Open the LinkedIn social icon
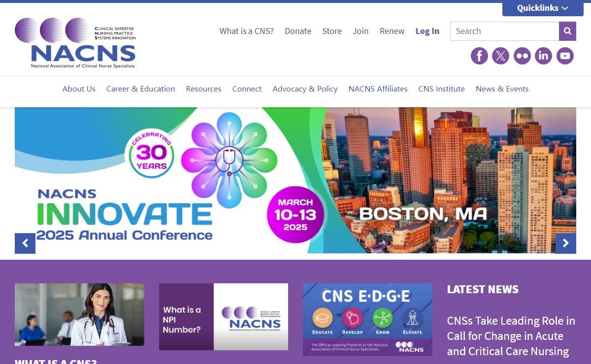 pyautogui.click(x=544, y=56)
